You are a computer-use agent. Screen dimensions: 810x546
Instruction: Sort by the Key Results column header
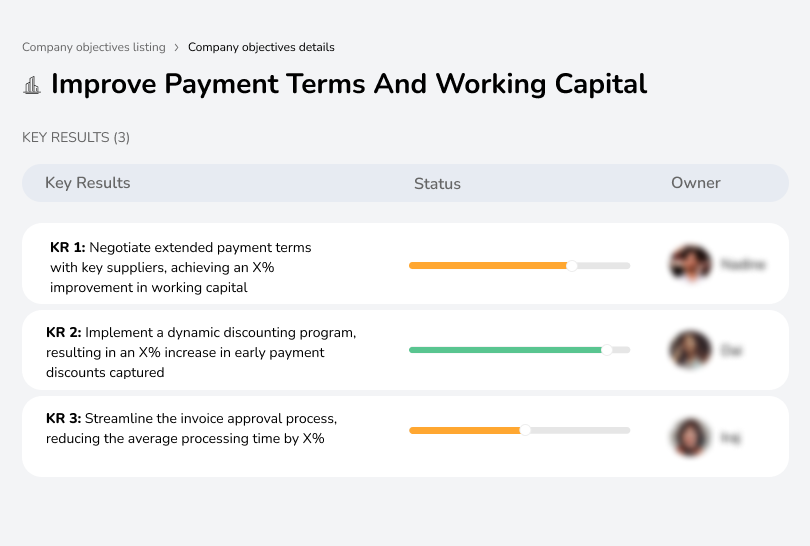tap(87, 183)
